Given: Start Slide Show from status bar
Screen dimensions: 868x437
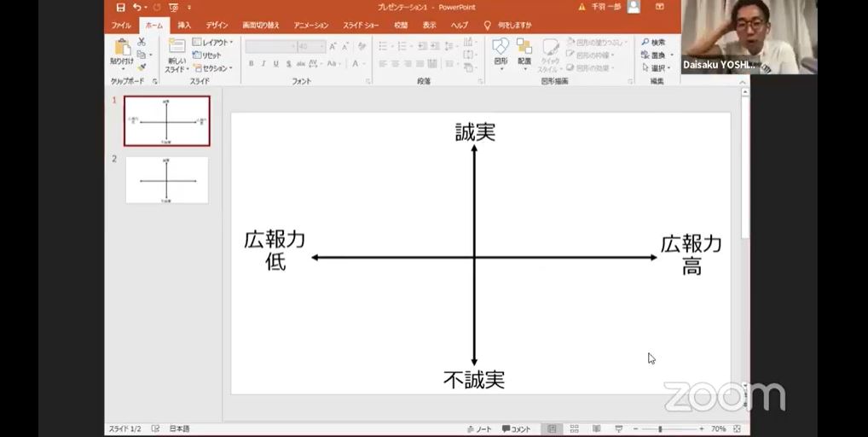Looking at the screenshot, I should 619,428.
